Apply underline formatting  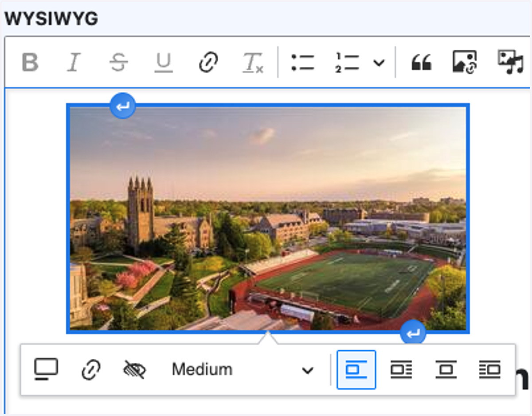pyautogui.click(x=163, y=63)
